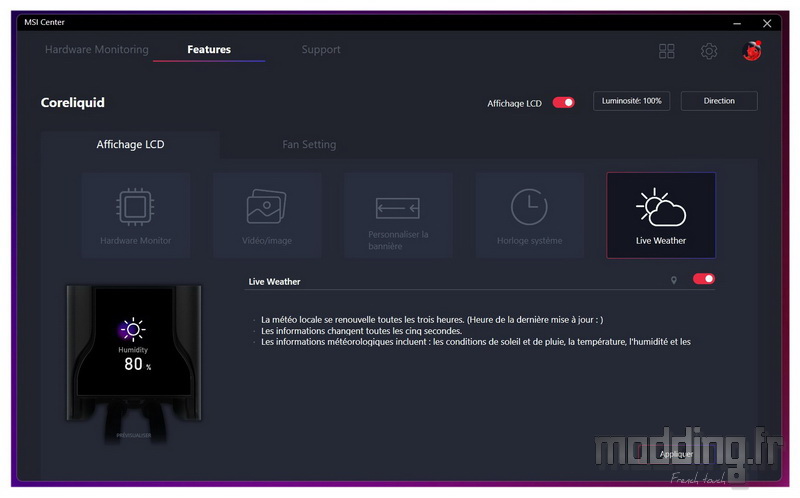The width and height of the screenshot is (800, 498).
Task: Close the MSI Center window
Action: click(x=767, y=23)
